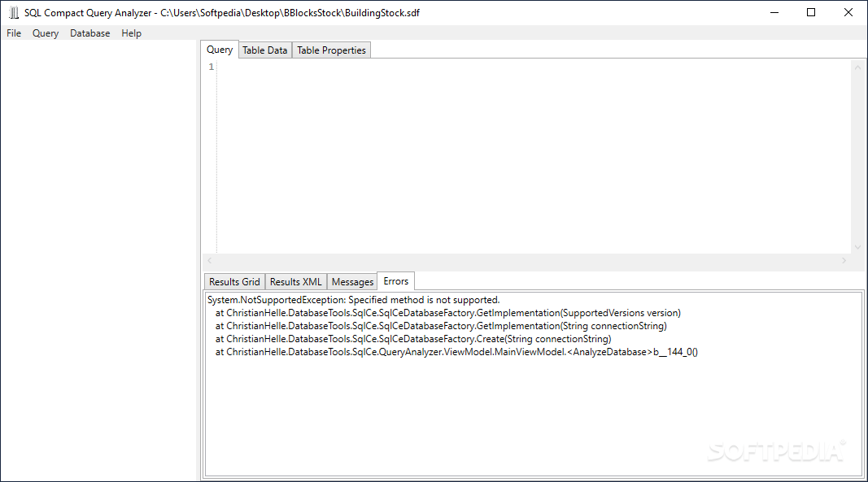
Task: Minimize the SQL Compact Query Analyzer window
Action: pyautogui.click(x=774, y=13)
